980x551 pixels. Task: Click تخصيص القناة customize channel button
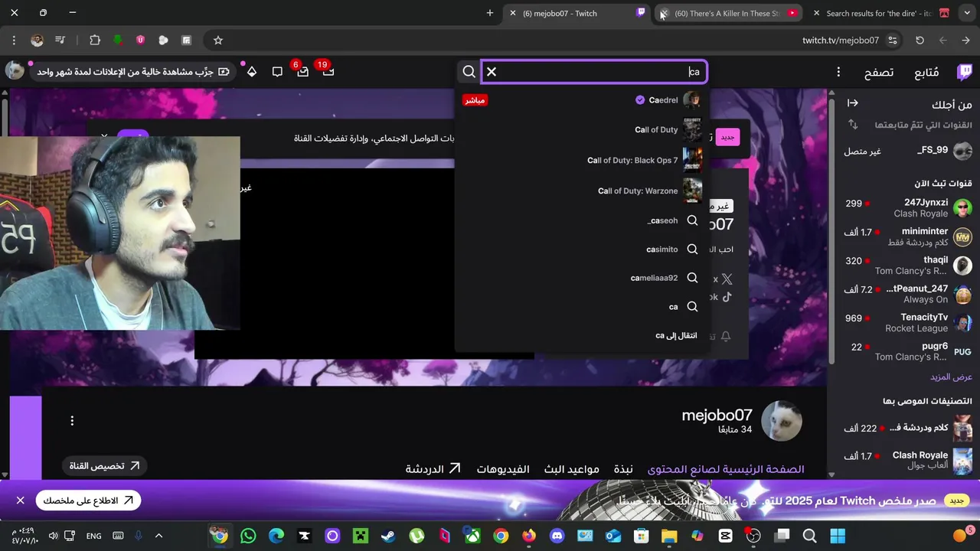coord(105,465)
